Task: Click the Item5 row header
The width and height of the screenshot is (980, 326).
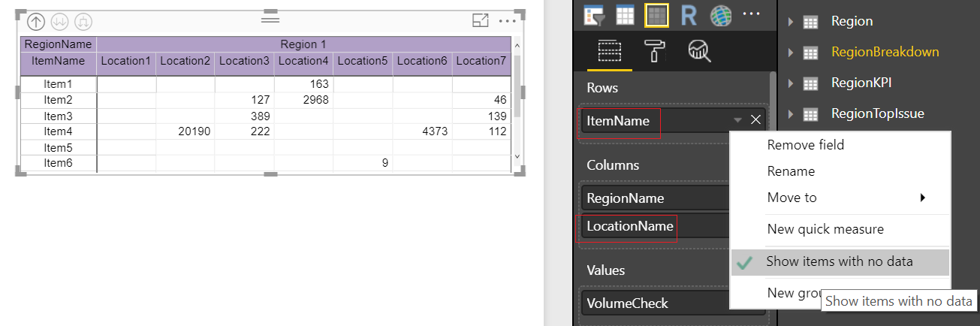Action: tap(59, 148)
